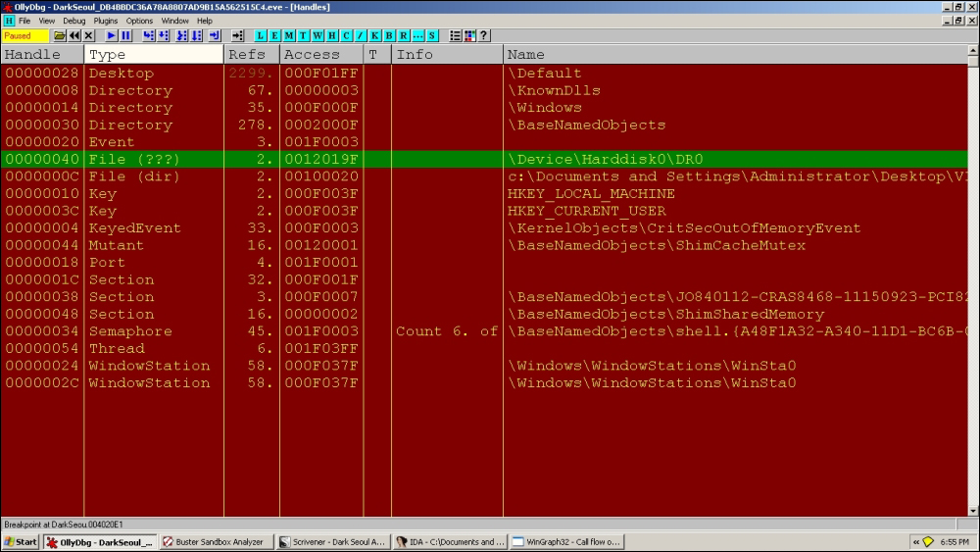This screenshot has height=552, width=980.
Task: Open debugging options list icon
Action: click(x=455, y=35)
